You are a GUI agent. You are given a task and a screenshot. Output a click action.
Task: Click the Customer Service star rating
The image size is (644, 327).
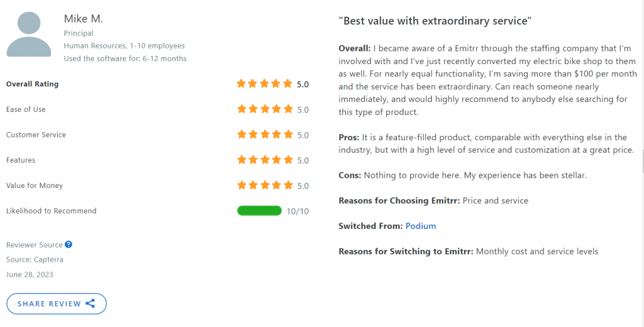pyautogui.click(x=265, y=135)
